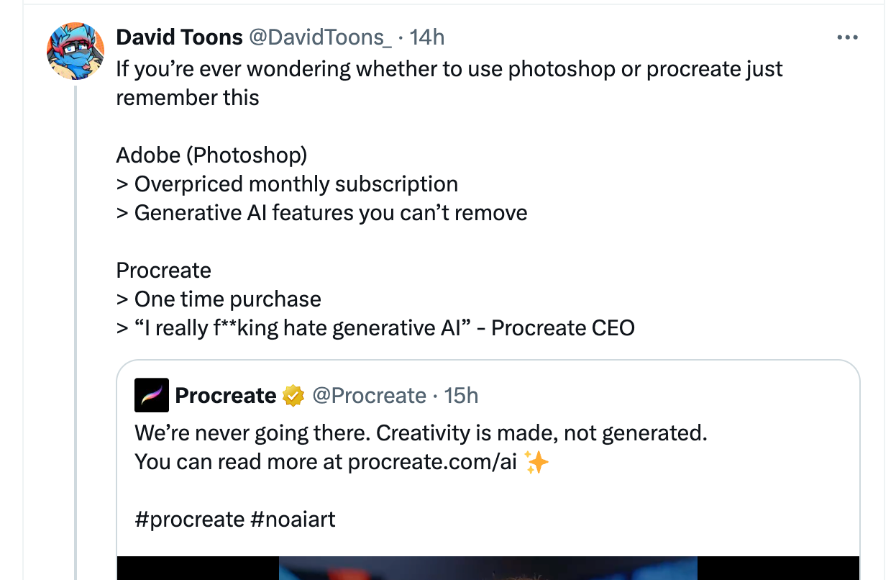Open Procreate display name in quoted tweet
The height and width of the screenshot is (580, 896).
(x=225, y=395)
